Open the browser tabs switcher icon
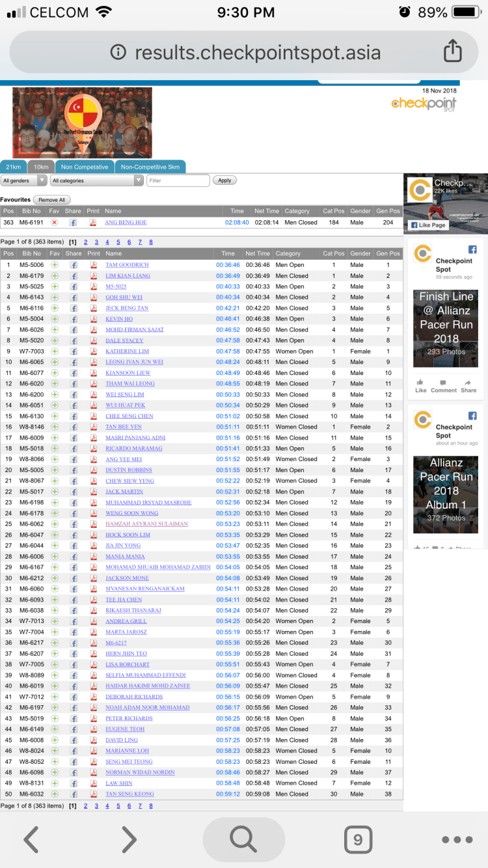Image resolution: width=488 pixels, height=868 pixels. [357, 840]
